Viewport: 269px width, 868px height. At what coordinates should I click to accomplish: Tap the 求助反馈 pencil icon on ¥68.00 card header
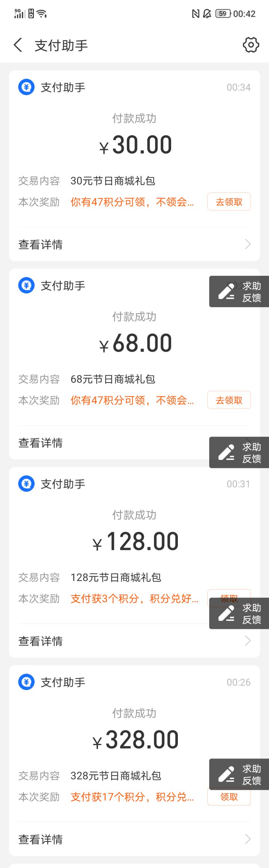pyautogui.click(x=226, y=291)
